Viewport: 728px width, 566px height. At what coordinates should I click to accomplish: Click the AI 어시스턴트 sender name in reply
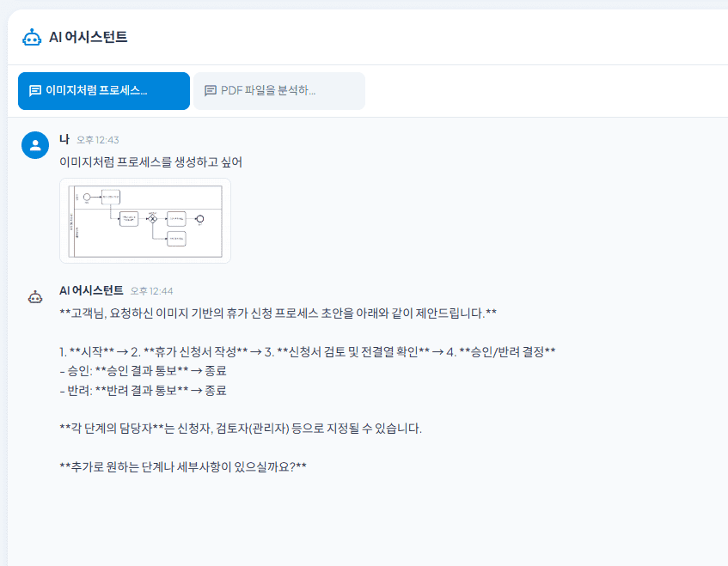[x=91, y=291]
